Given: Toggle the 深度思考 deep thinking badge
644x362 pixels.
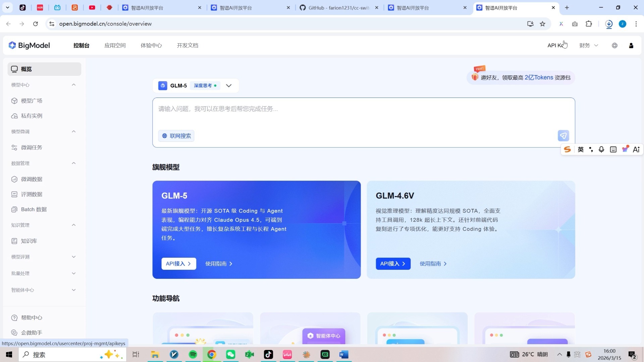Looking at the screenshot, I should click(x=205, y=85).
